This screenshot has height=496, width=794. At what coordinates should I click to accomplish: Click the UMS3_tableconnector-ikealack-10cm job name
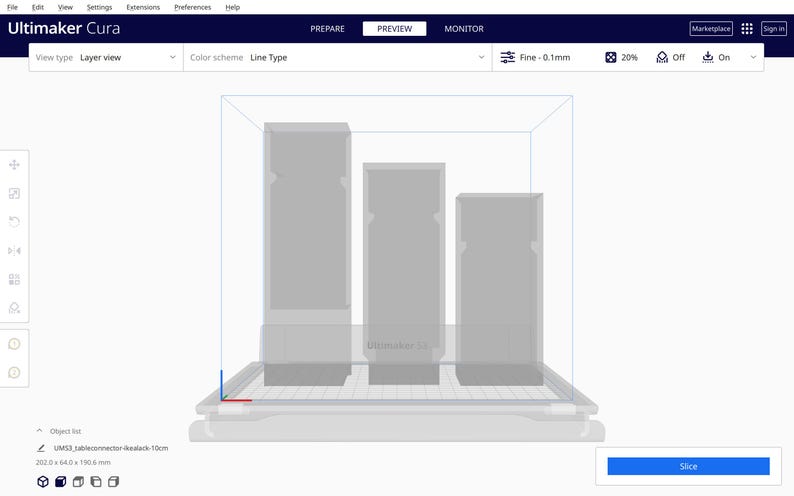point(111,448)
